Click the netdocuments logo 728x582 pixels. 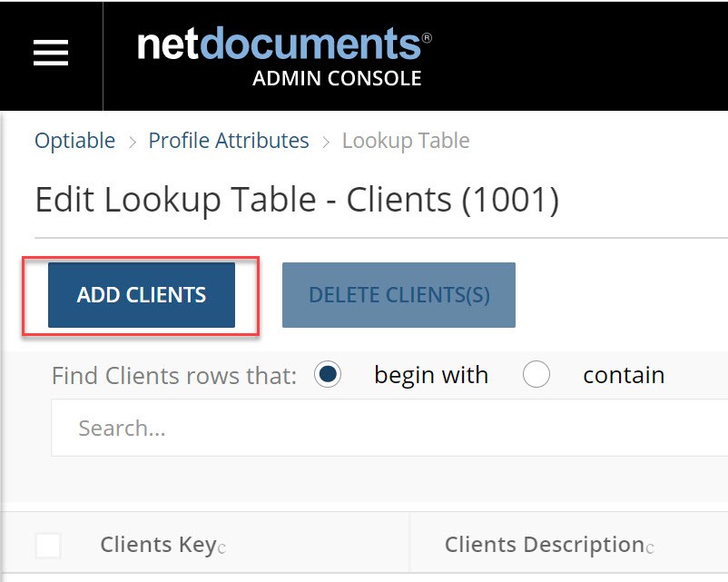click(284, 44)
